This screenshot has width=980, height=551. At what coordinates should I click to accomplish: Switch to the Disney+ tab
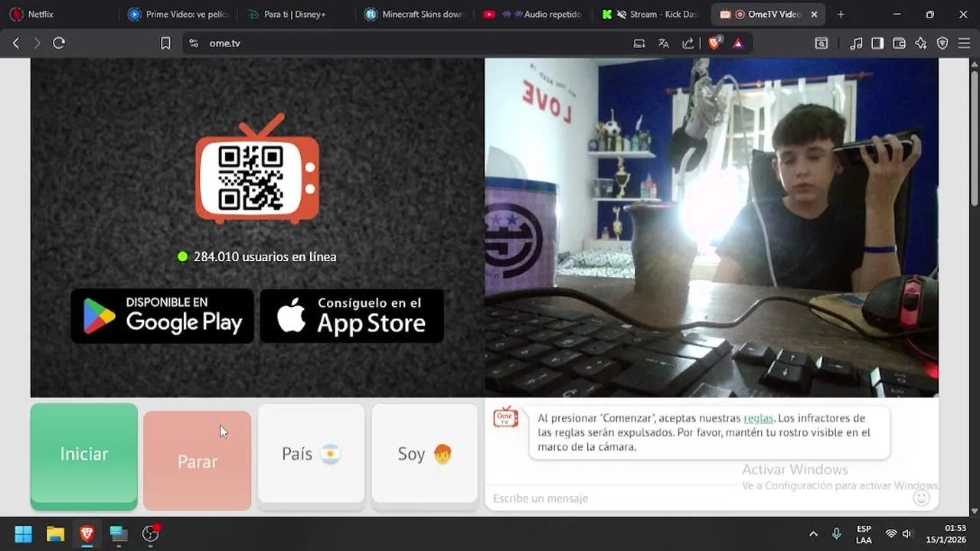click(x=296, y=14)
